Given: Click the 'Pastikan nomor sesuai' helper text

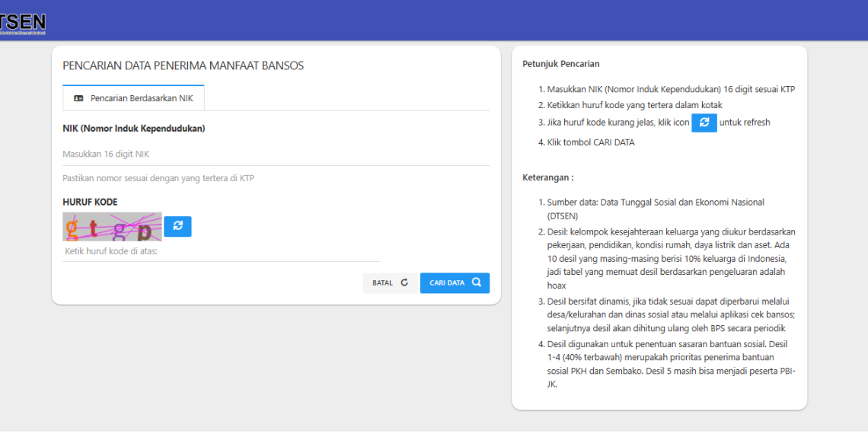Looking at the screenshot, I should point(158,178).
